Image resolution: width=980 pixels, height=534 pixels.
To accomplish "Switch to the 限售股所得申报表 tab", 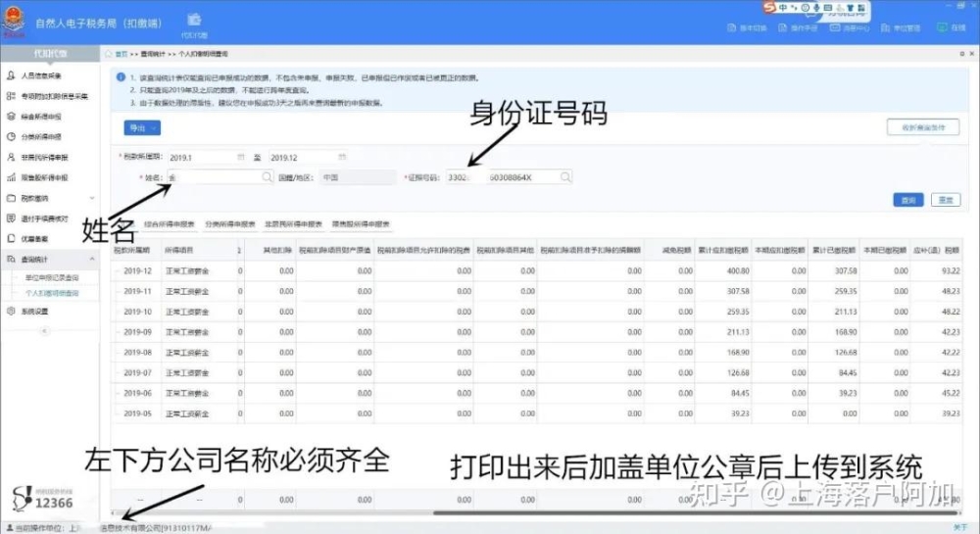I will coord(361,224).
